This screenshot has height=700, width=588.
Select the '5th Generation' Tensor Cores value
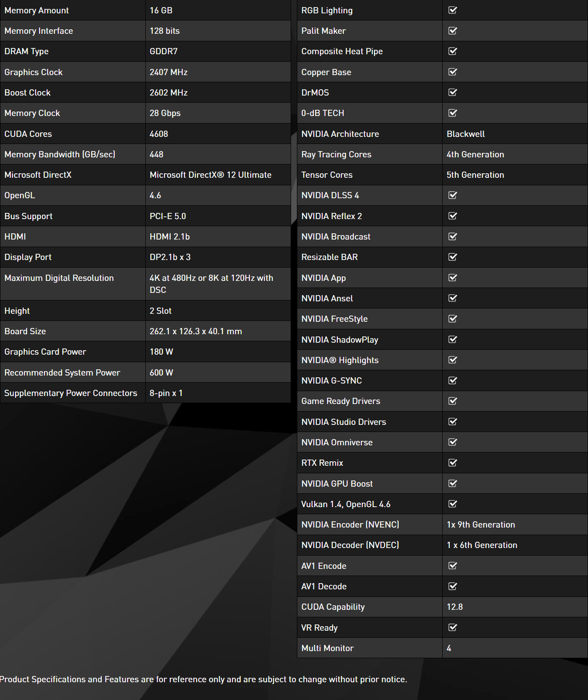coord(476,175)
